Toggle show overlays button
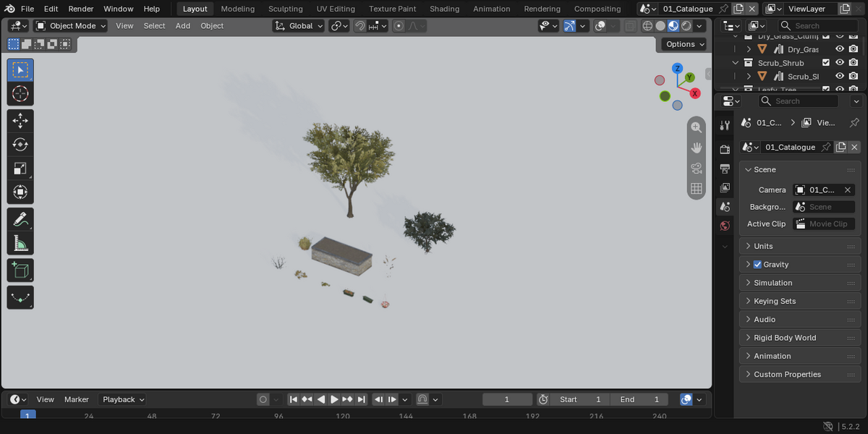The image size is (868, 434). point(600,26)
